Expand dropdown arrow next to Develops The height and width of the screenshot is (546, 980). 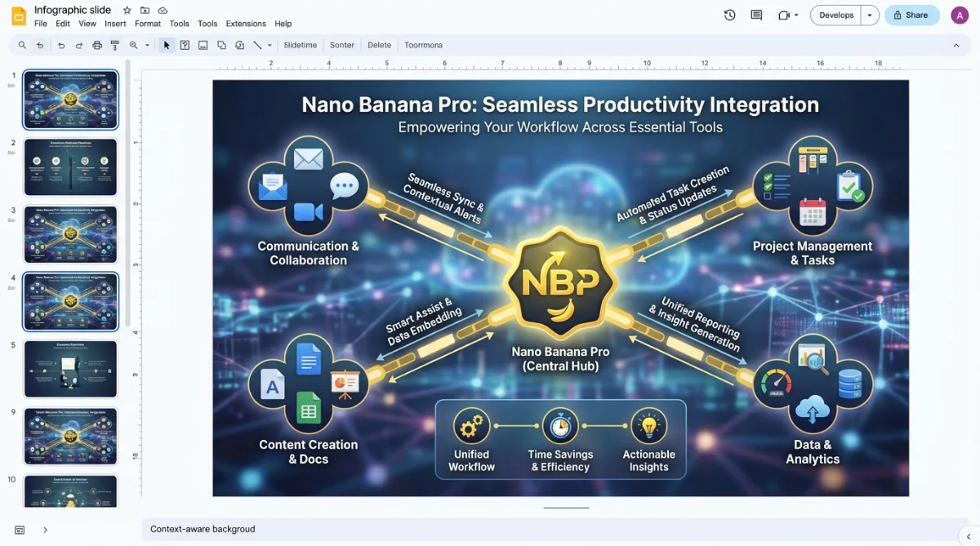(870, 15)
